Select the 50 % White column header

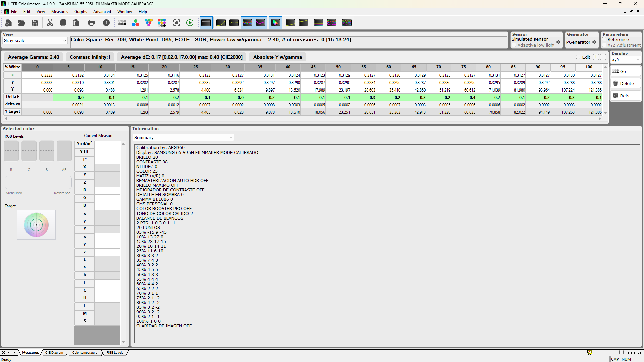[338, 67]
